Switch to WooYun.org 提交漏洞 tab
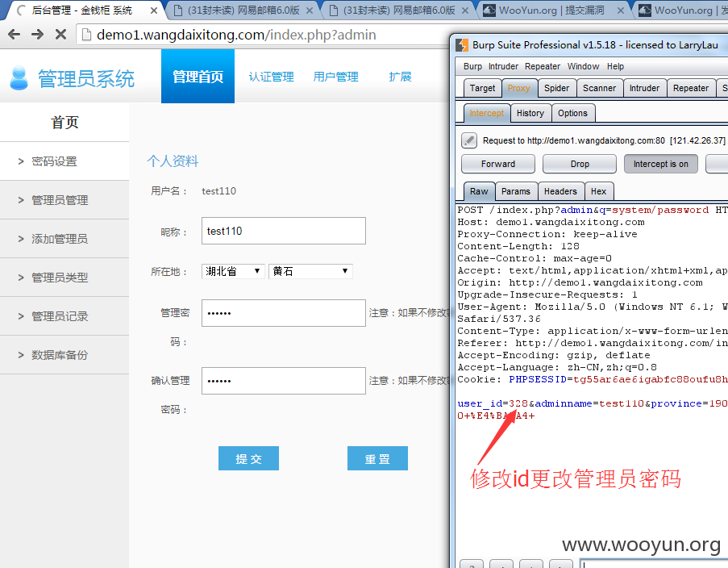The width and height of the screenshot is (728, 568). 551,10
